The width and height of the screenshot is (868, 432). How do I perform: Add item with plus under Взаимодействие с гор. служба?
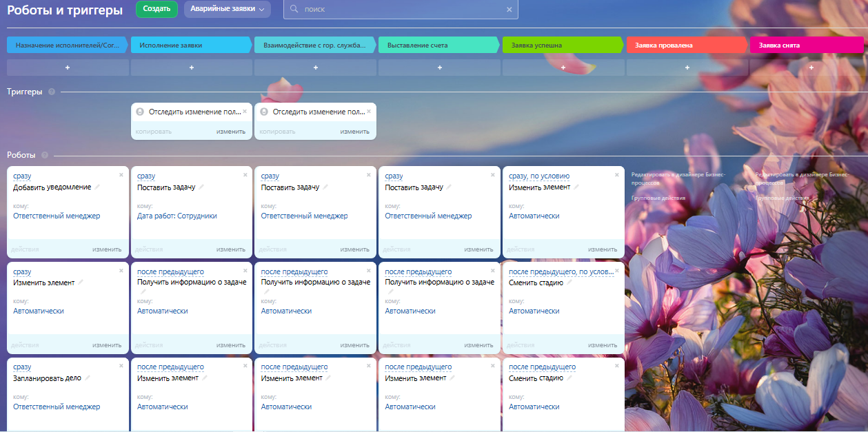316,68
